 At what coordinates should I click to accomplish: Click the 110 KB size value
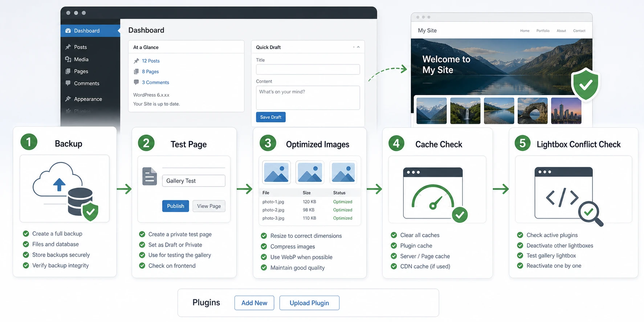(309, 218)
